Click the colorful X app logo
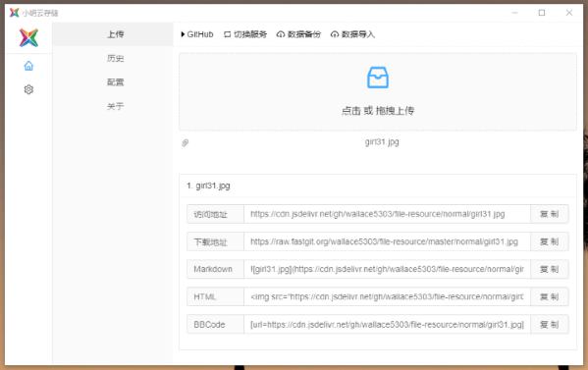 point(28,37)
